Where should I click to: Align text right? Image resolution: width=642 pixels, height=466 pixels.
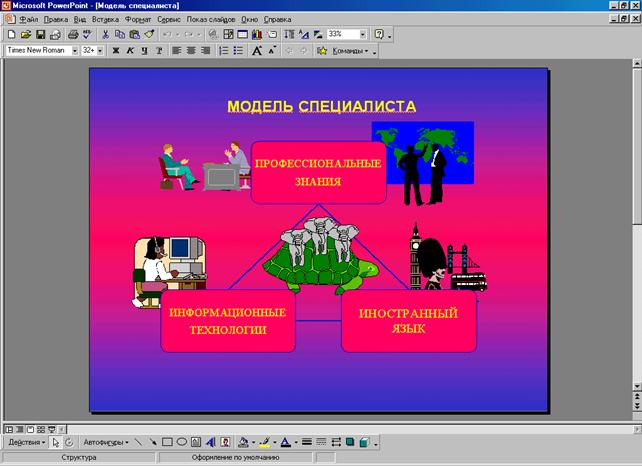(206, 51)
